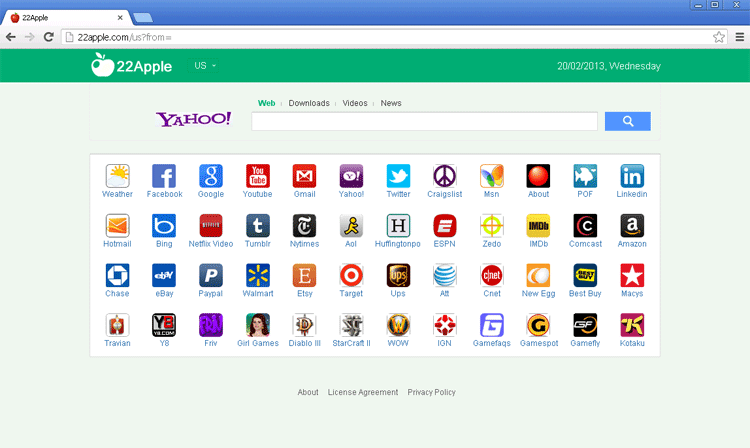Launch the Paypal shortcut icon
This screenshot has height=448, width=750.
[x=211, y=276]
